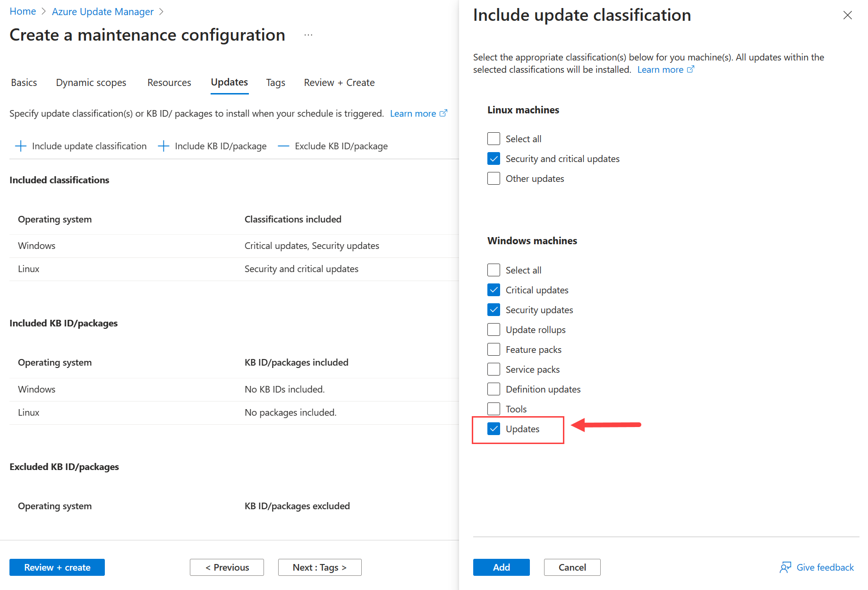
Task: Click the Add button
Action: point(501,567)
